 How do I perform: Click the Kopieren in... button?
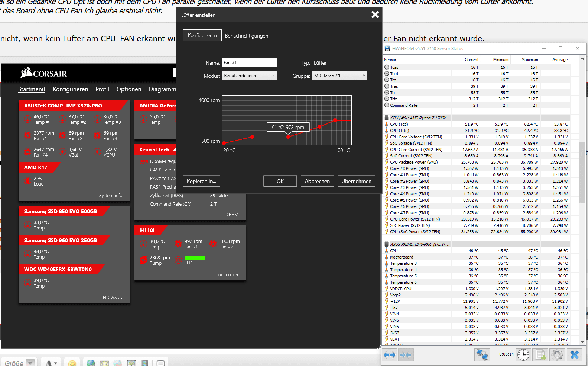coord(202,181)
